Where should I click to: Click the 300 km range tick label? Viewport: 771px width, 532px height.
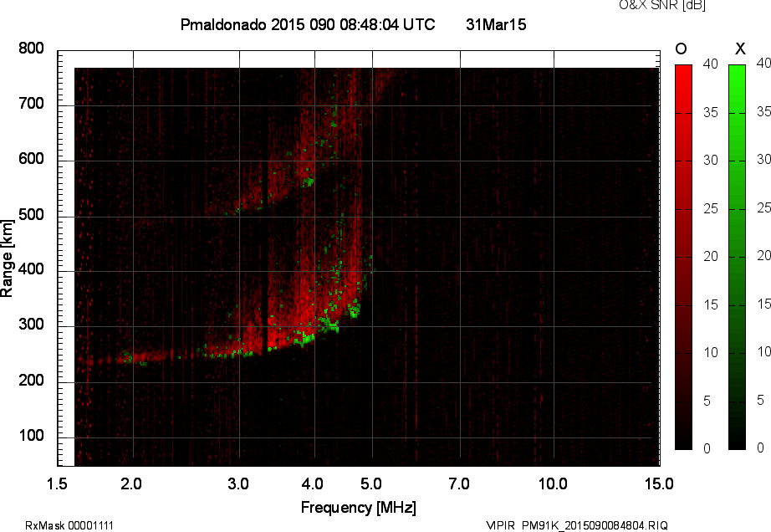31,325
